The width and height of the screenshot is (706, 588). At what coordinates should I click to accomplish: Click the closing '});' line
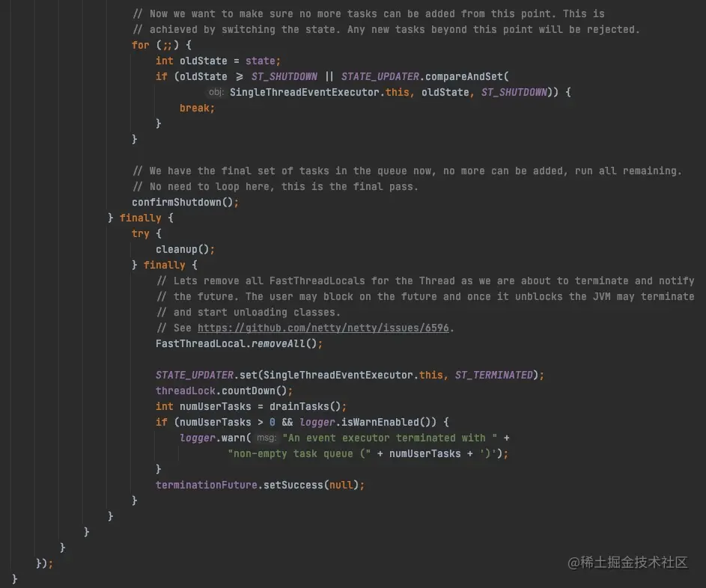click(x=45, y=563)
